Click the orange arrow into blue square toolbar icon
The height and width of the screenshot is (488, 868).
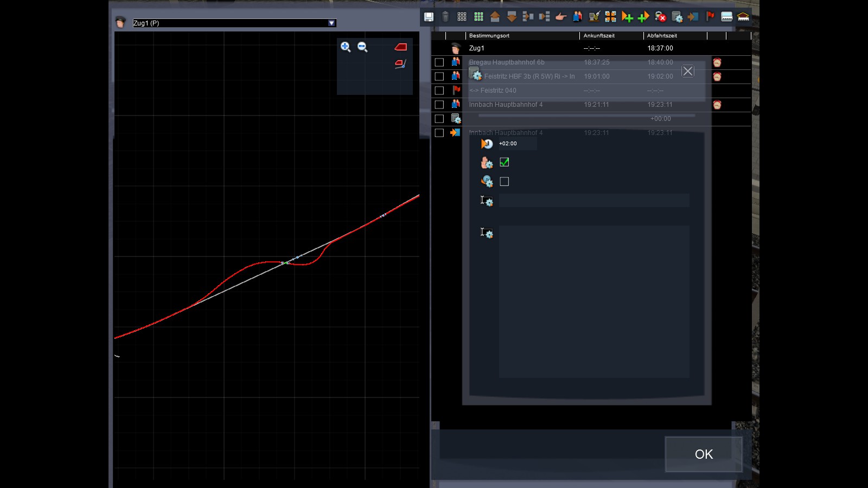pyautogui.click(x=693, y=17)
